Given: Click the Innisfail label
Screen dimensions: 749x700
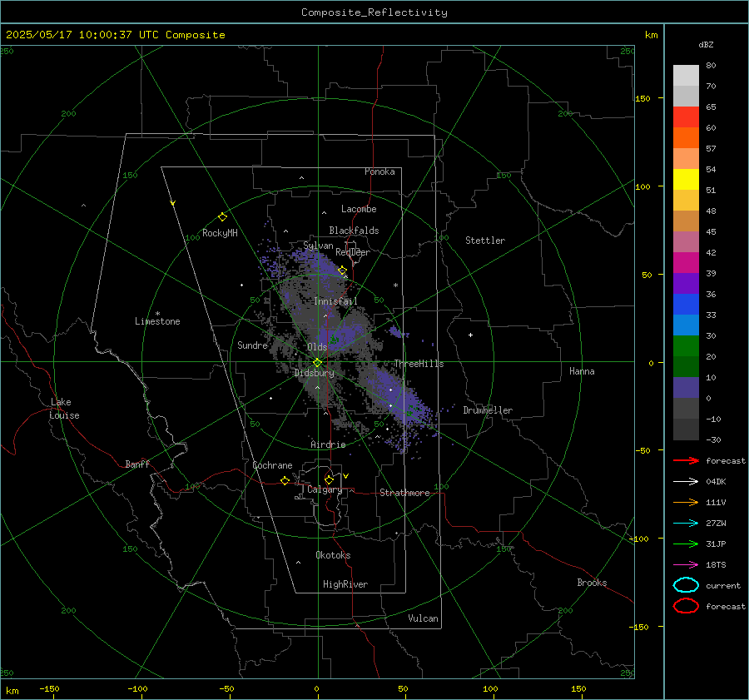Looking at the screenshot, I should (335, 301).
